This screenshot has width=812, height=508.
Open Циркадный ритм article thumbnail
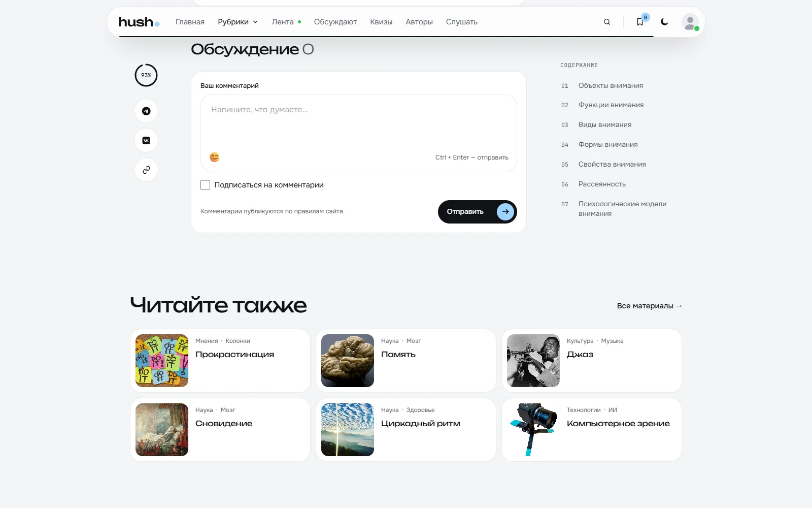(348, 430)
